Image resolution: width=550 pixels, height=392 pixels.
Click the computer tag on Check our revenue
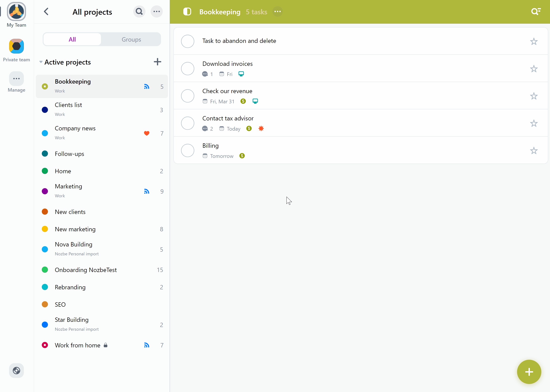[x=255, y=101]
